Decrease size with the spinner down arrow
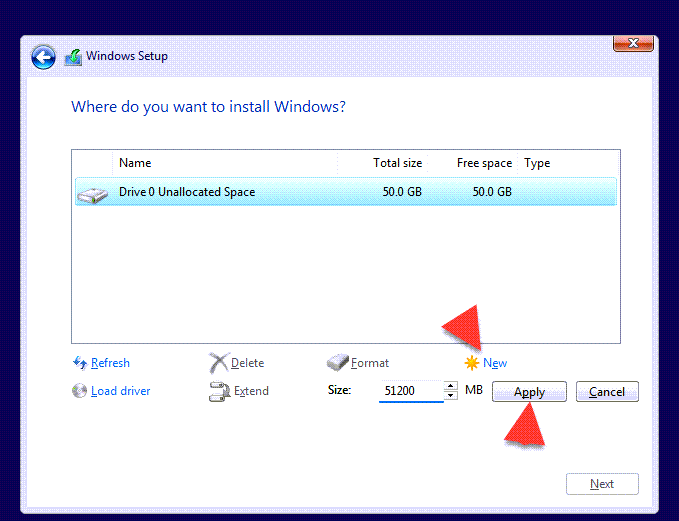 point(450,396)
